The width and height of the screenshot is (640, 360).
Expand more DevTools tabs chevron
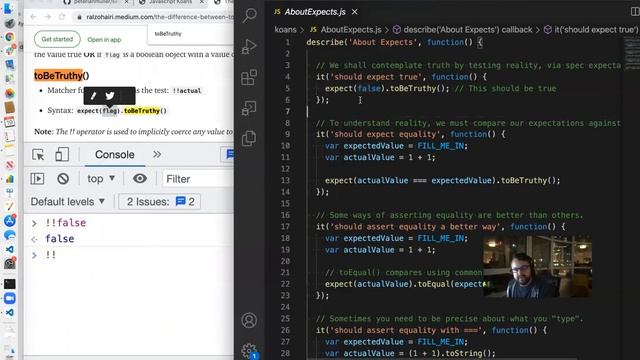point(157,154)
